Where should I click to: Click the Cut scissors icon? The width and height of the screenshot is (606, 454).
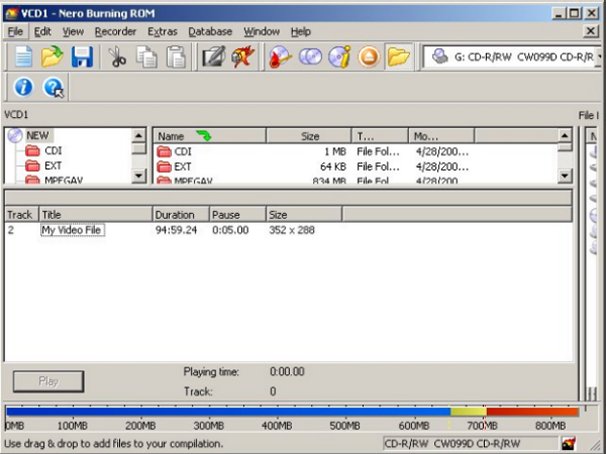pos(117,57)
